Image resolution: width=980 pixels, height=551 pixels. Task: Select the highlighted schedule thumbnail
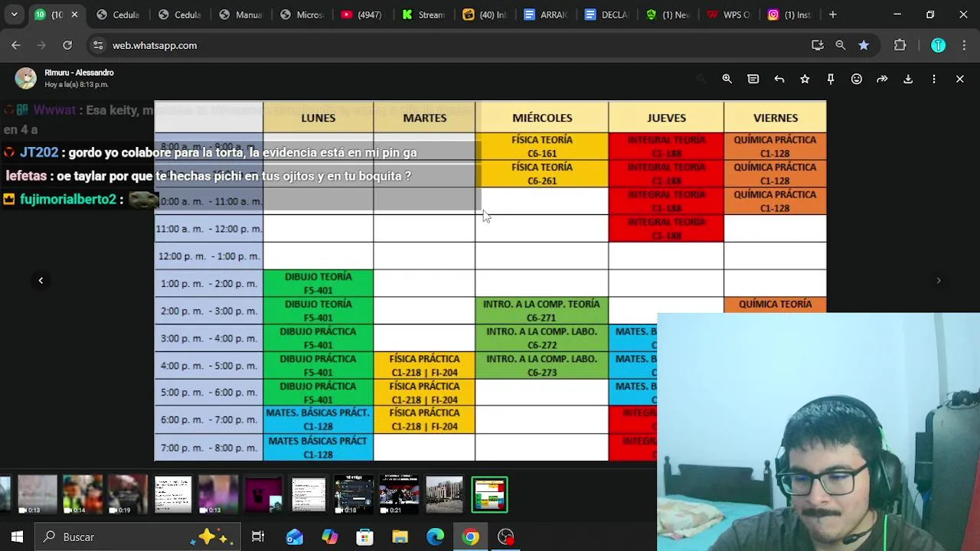click(489, 494)
